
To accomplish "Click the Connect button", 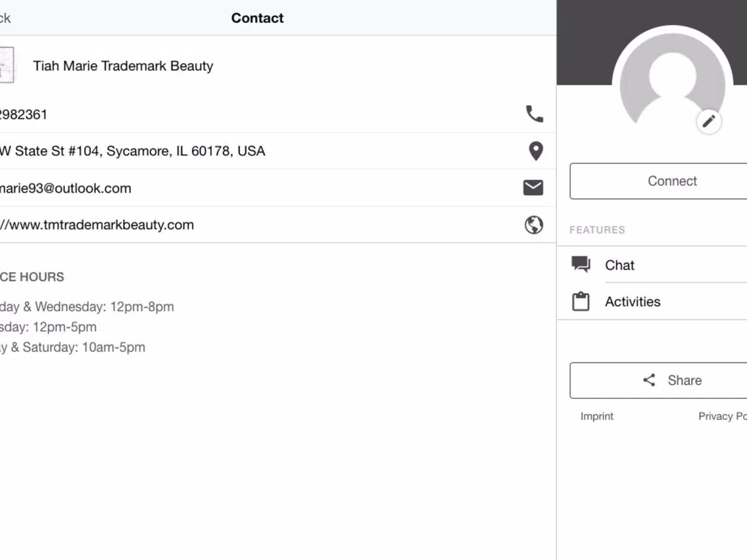I will [658, 181].
